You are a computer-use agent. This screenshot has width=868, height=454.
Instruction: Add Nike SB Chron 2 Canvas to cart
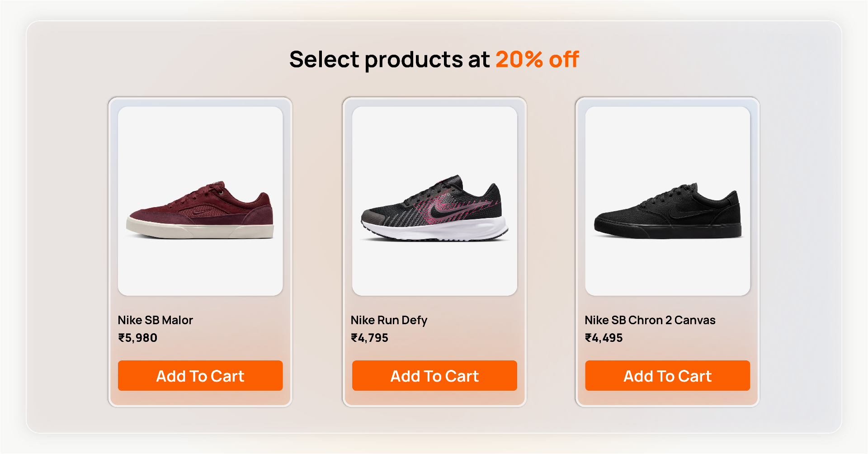coord(667,375)
